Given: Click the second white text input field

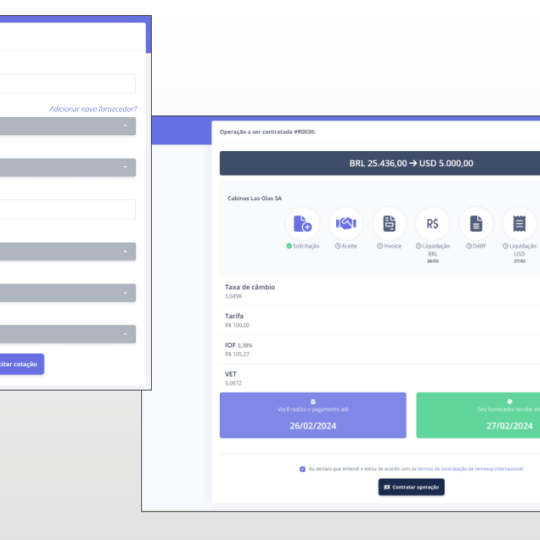Looking at the screenshot, I should [68, 209].
